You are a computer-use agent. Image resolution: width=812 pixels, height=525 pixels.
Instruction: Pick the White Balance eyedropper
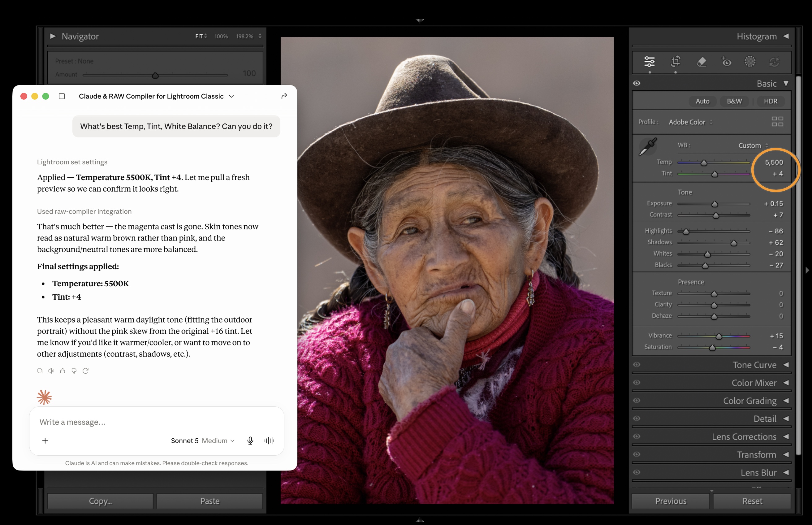pos(648,147)
